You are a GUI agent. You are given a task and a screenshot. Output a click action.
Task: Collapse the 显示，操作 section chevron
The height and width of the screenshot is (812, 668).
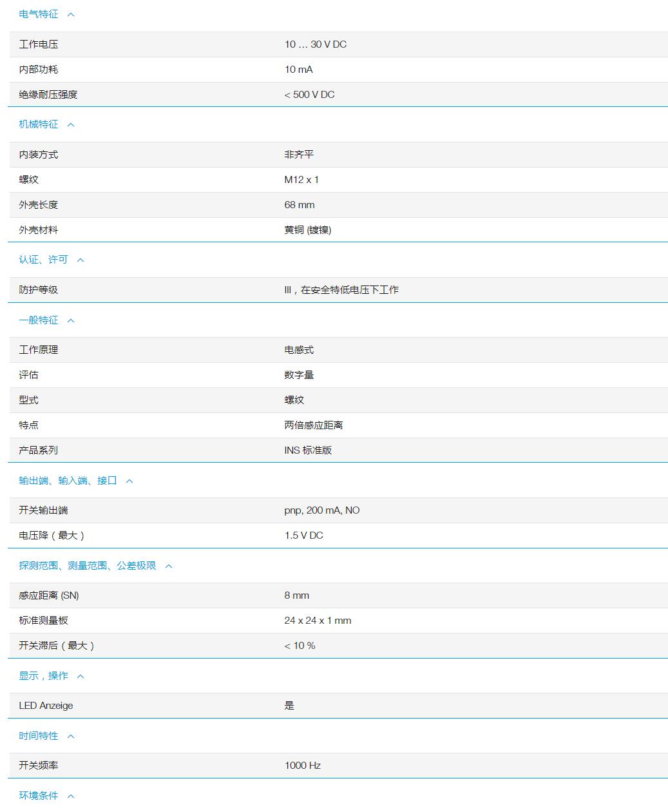click(x=79, y=676)
